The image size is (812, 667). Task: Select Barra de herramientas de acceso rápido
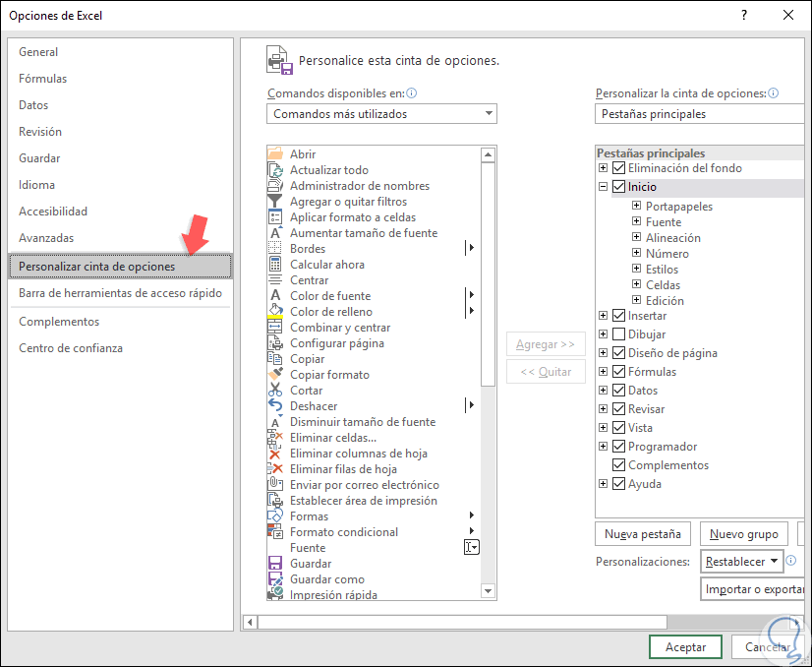click(x=120, y=293)
